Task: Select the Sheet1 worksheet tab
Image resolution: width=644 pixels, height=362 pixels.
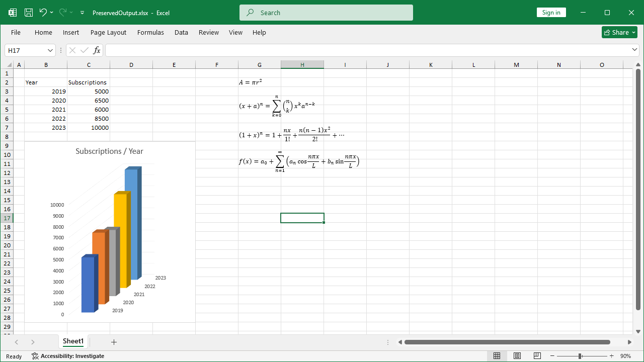Action: [x=73, y=341]
